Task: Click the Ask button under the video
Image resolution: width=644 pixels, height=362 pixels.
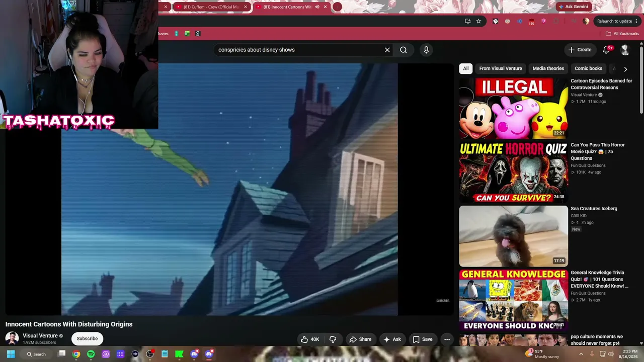Action: point(392,339)
